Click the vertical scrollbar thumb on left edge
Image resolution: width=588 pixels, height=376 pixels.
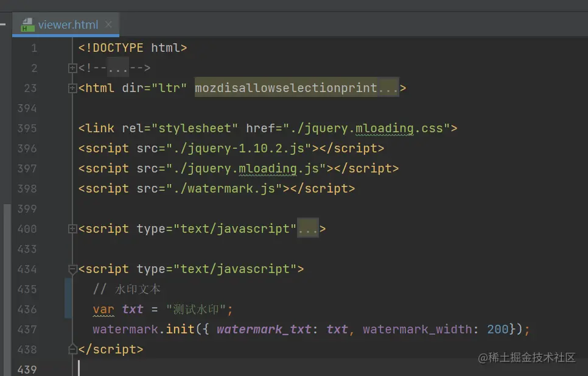coord(7,289)
